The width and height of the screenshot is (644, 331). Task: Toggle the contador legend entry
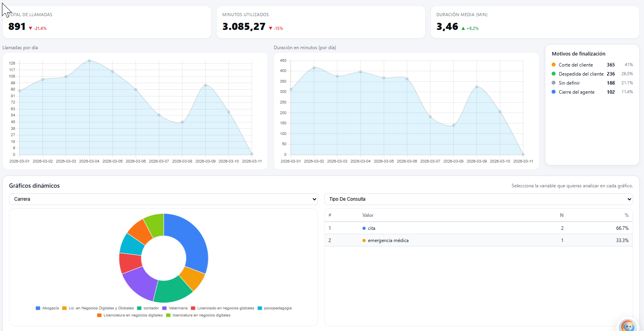coord(148,308)
